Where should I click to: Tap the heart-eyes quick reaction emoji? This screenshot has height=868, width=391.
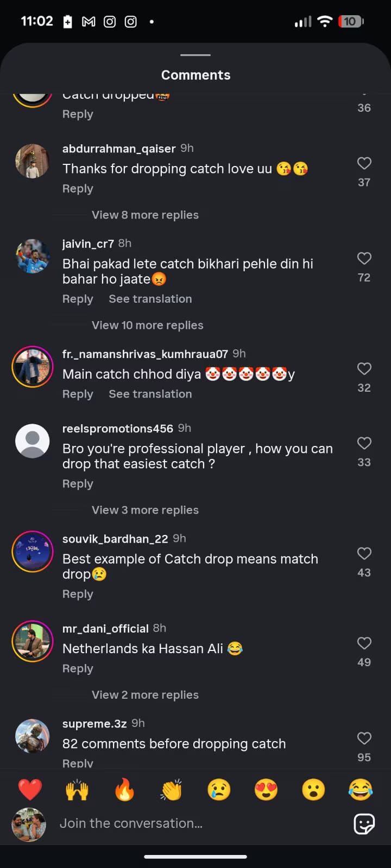[x=266, y=790]
